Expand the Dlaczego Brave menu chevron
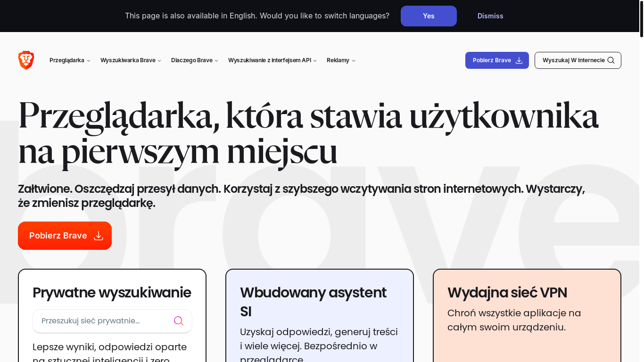 point(216,61)
